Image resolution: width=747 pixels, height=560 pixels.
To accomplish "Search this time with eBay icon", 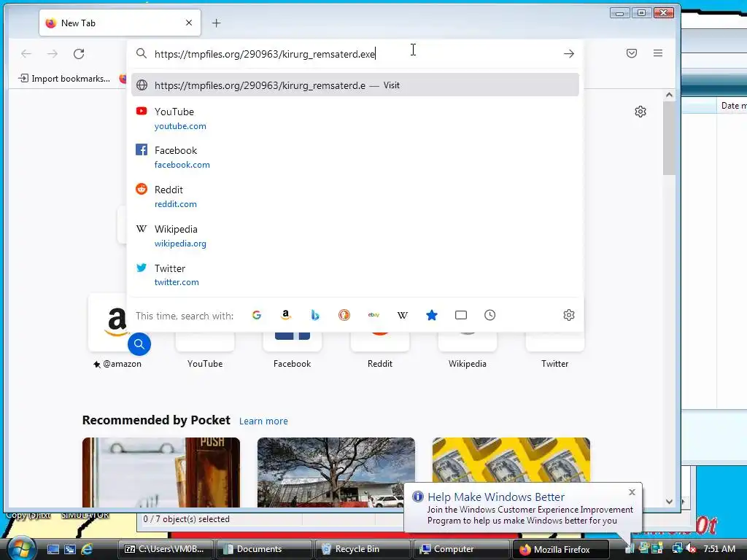I will 373,315.
